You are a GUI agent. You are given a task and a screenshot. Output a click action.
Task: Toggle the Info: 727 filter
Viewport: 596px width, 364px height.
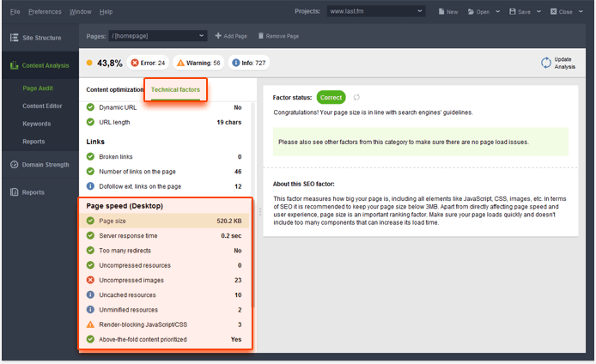point(249,63)
